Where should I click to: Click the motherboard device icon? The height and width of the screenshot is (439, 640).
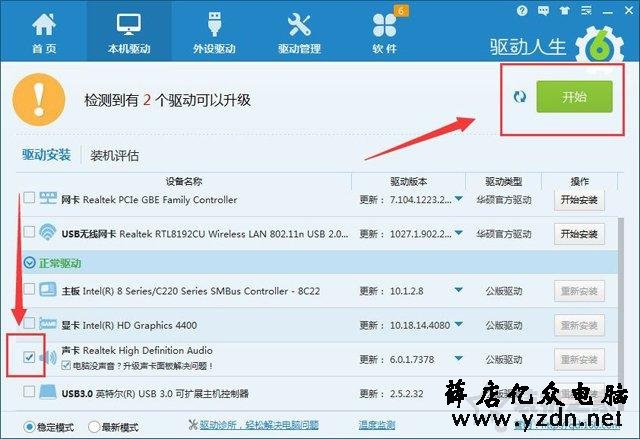[x=48, y=289]
